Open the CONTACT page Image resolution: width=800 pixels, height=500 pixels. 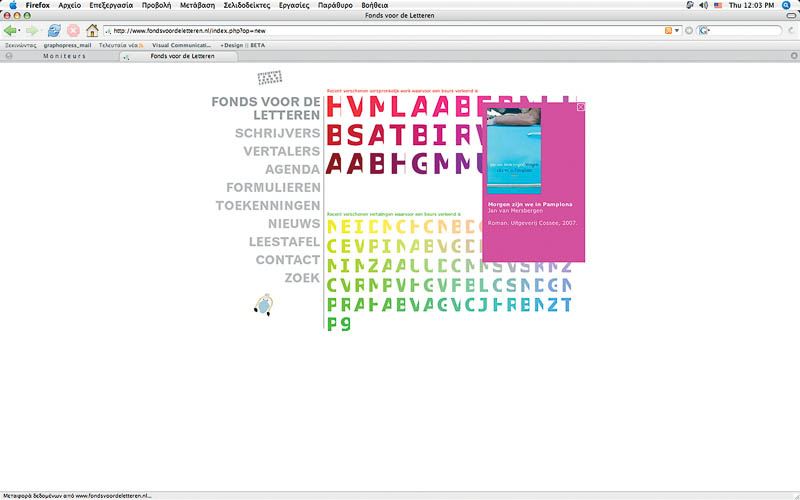coord(288,260)
